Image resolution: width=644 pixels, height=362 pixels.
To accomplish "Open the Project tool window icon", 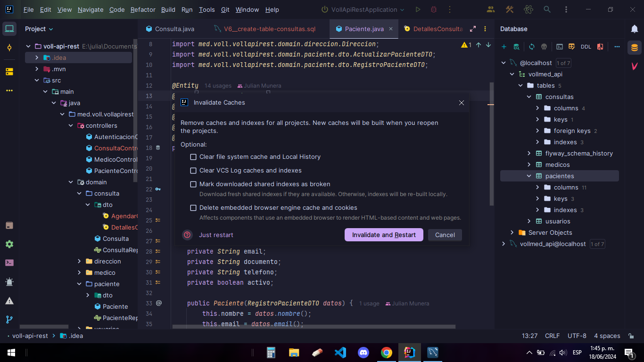I will pos(9,29).
